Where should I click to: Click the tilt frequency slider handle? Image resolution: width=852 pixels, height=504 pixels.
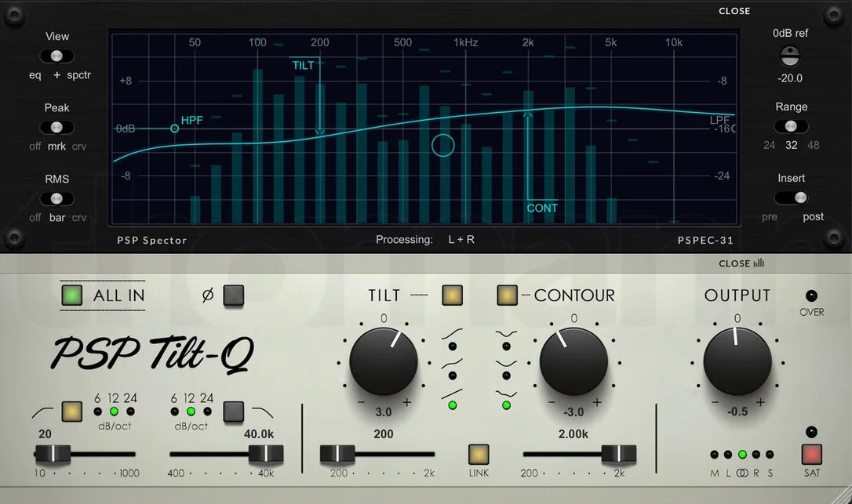pyautogui.click(x=337, y=454)
